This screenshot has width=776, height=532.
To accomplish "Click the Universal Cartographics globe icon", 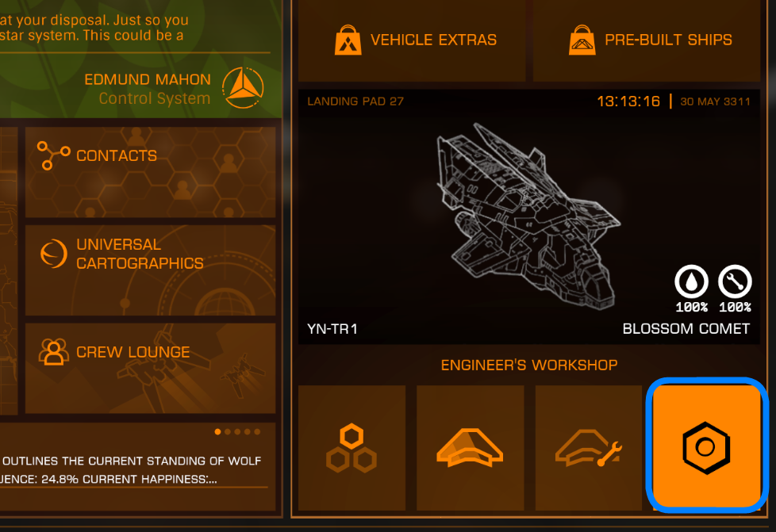I will [x=53, y=254].
